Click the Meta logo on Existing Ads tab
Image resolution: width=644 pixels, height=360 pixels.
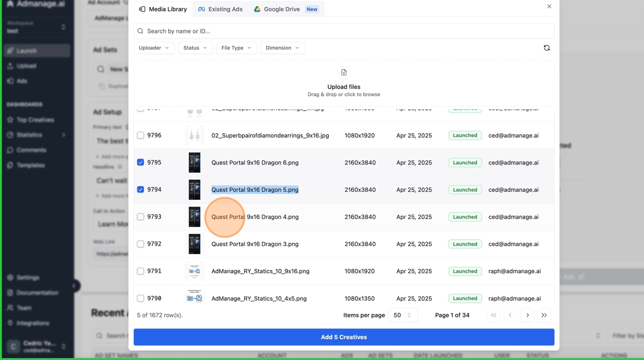point(201,9)
